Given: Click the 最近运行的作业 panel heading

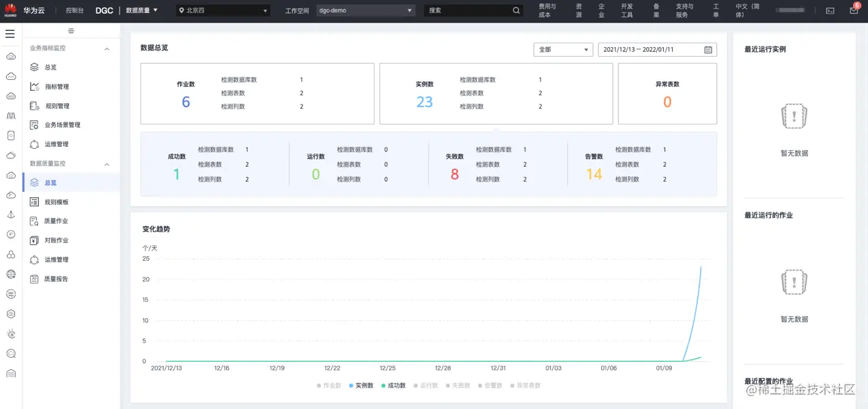Looking at the screenshot, I should click(768, 215).
